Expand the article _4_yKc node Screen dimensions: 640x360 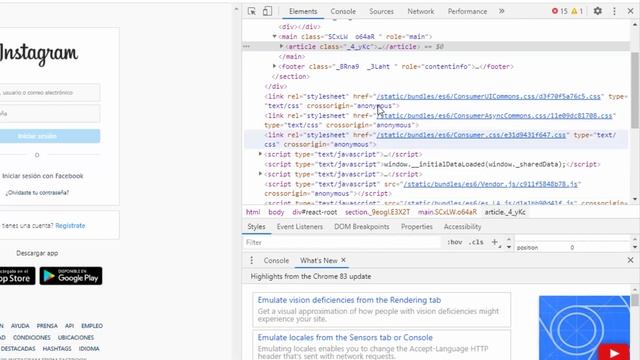pyautogui.click(x=281, y=47)
